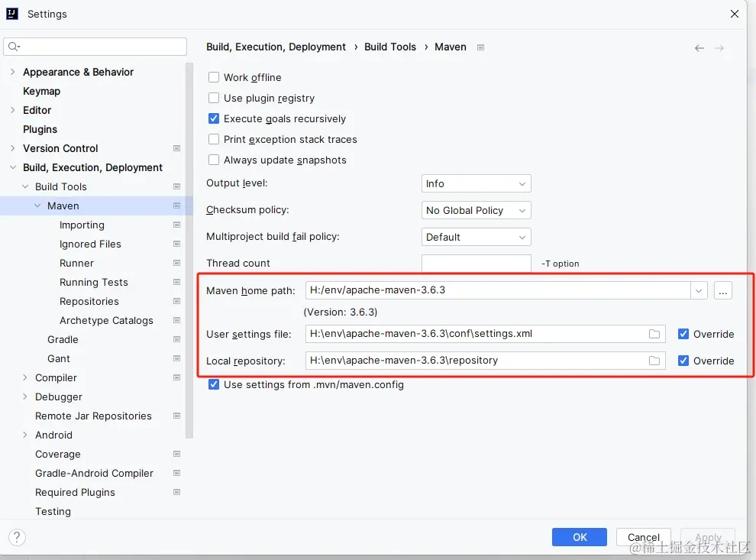This screenshot has height=560, width=756.
Task: Enable Always update snapshots checkbox
Action: tap(214, 160)
